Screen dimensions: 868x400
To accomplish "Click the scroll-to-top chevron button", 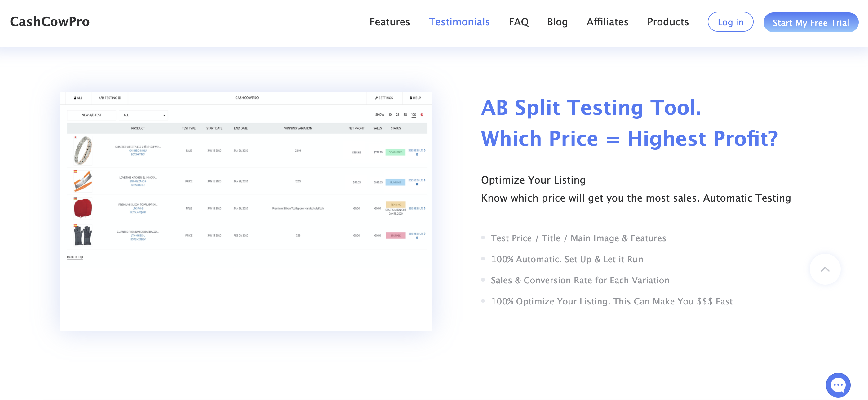I will pos(825,269).
